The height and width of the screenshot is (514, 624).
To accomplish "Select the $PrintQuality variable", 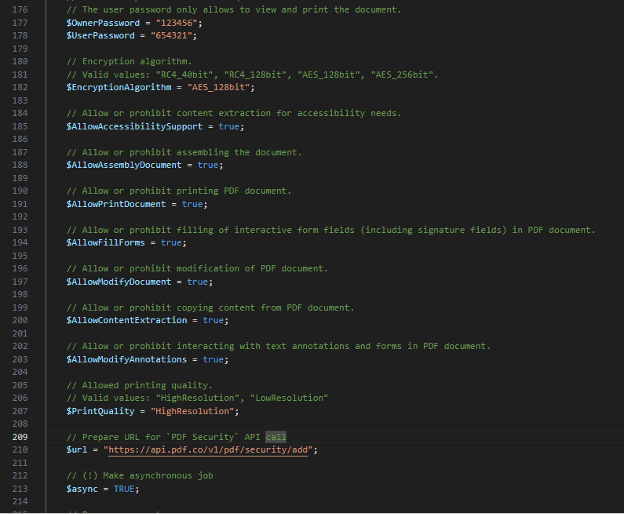I will [x=100, y=411].
